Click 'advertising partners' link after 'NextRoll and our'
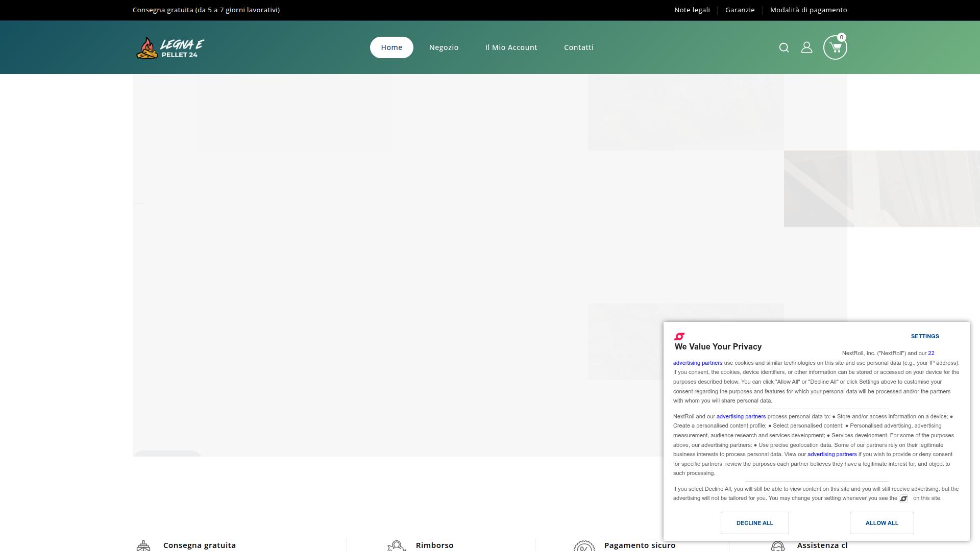 coord(741,416)
